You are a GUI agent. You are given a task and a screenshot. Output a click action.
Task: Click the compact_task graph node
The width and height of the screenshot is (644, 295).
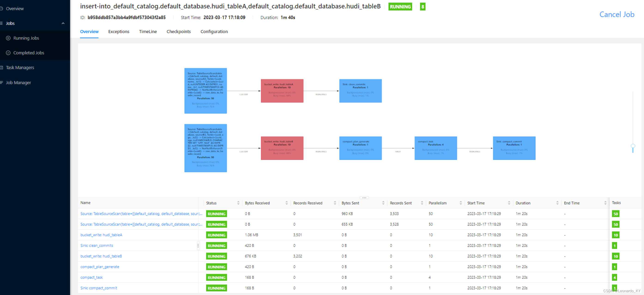(x=435, y=148)
